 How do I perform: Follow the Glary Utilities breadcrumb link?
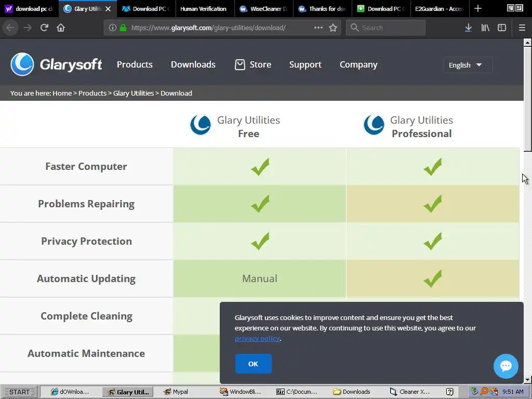tap(134, 93)
